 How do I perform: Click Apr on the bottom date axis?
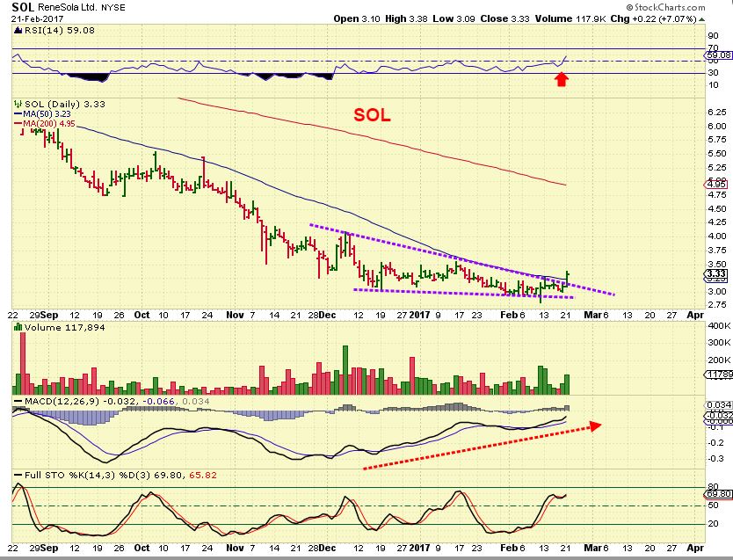pyautogui.click(x=695, y=548)
